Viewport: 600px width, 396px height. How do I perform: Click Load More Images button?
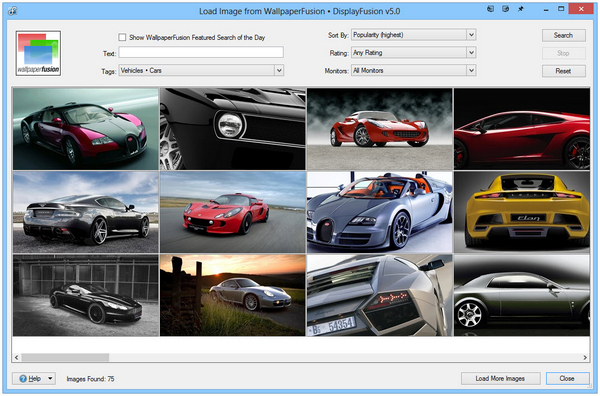point(501,378)
